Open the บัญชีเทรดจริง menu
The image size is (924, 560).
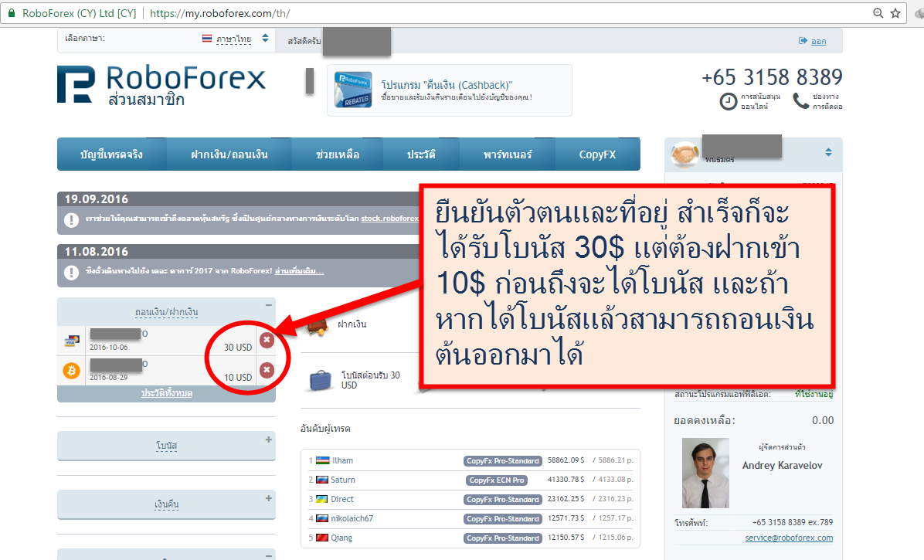click(x=111, y=154)
